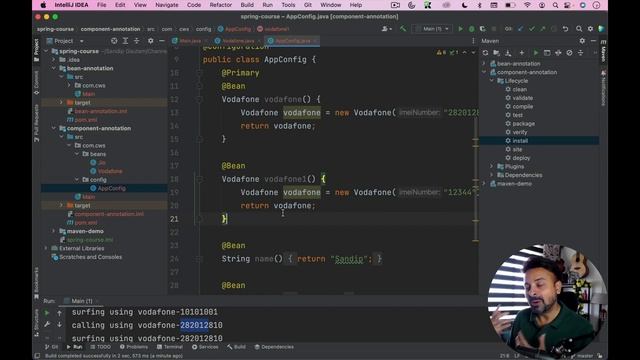Commit changes with Git checkmark icon
The height and width of the screenshot is (360, 640).
531,29
